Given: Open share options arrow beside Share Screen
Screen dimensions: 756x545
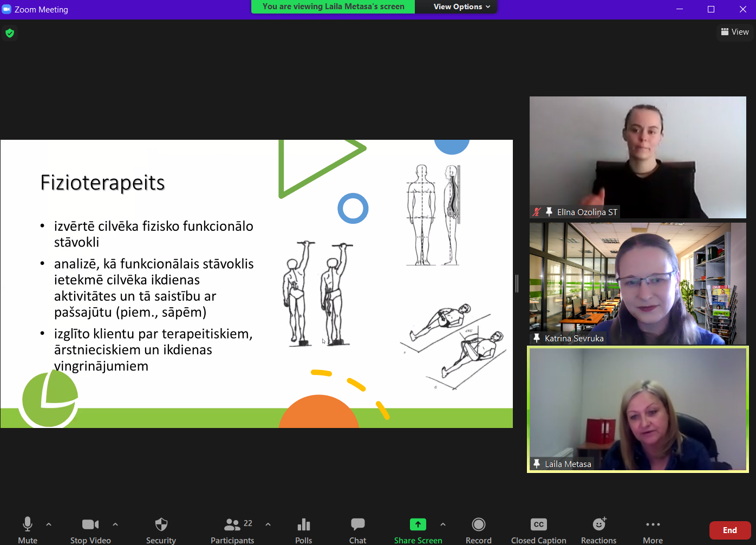Looking at the screenshot, I should 443,524.
